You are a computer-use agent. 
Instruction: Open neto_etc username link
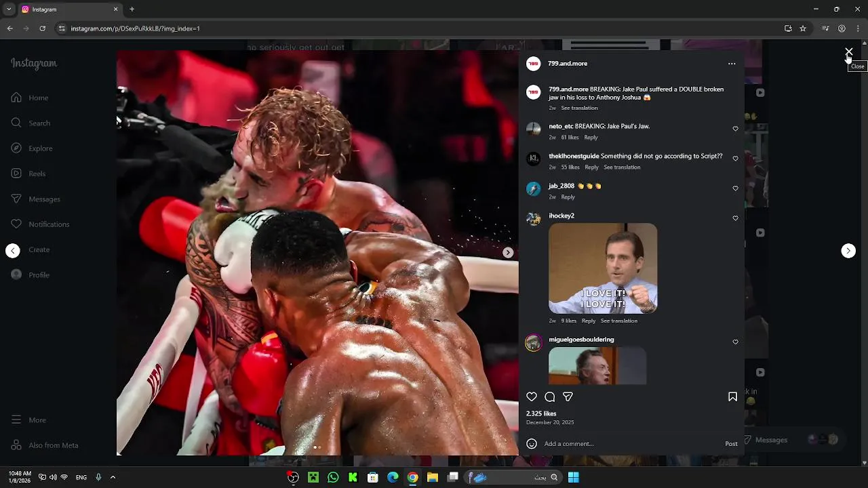point(561,126)
